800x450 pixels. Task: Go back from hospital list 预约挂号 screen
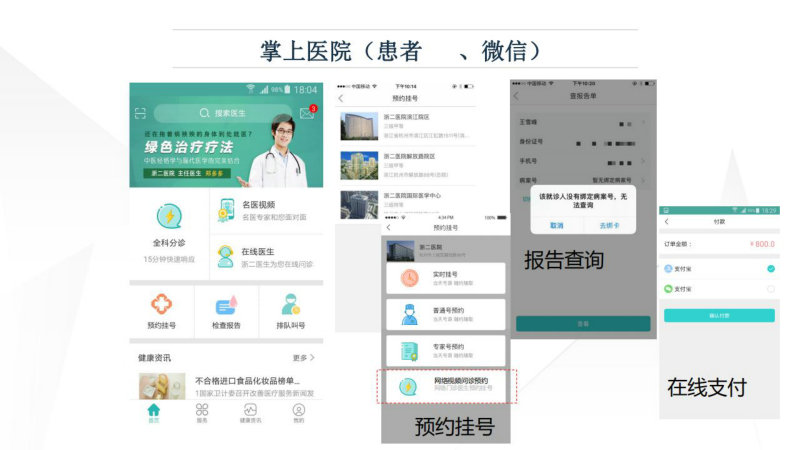click(341, 98)
